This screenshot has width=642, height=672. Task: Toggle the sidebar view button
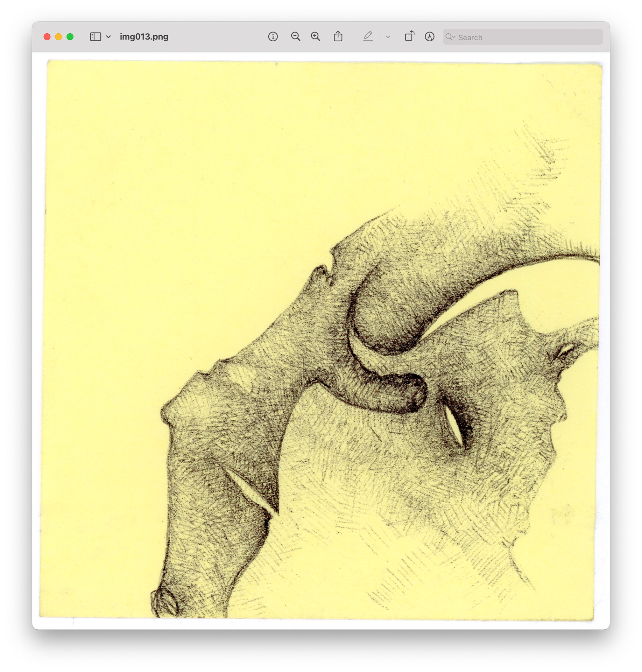(95, 37)
